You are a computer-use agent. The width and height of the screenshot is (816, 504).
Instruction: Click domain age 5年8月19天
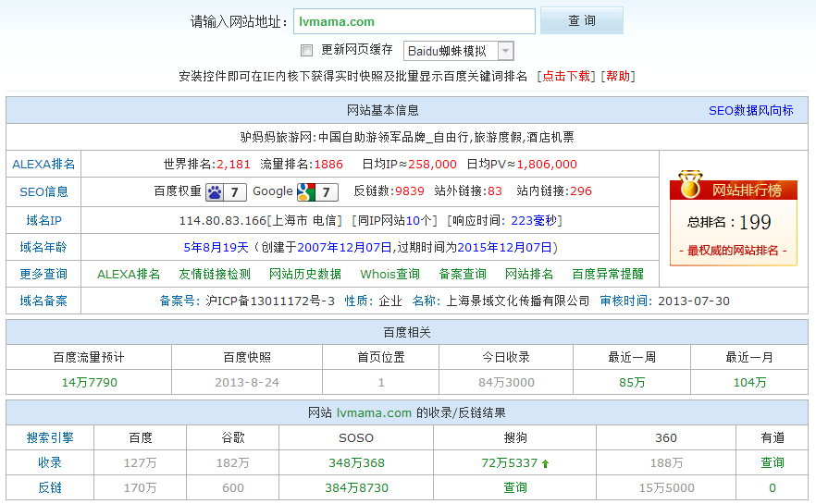(x=216, y=248)
